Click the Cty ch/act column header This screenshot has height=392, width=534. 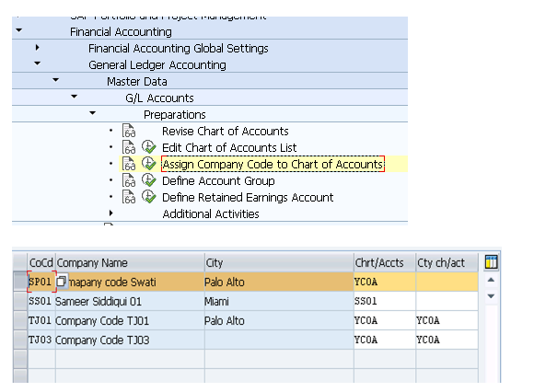[x=447, y=262]
